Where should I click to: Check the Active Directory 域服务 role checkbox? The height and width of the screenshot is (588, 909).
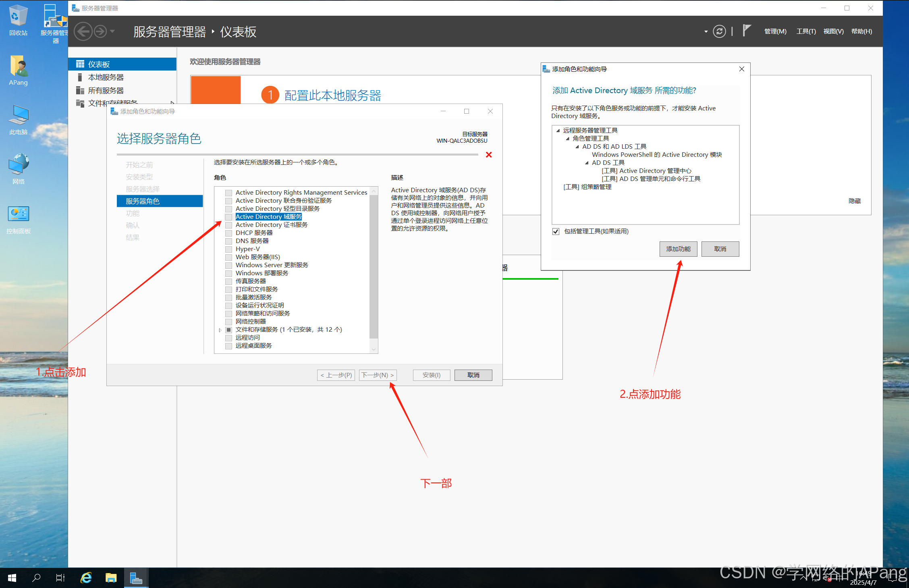point(228,217)
